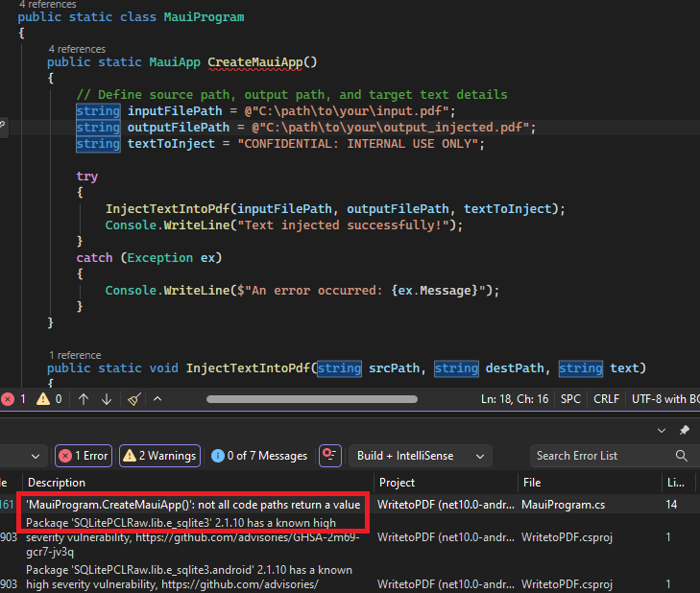Screen dimensions: 700x593
Task: Click the error code 161 link in first row
Action: [x=7, y=505]
